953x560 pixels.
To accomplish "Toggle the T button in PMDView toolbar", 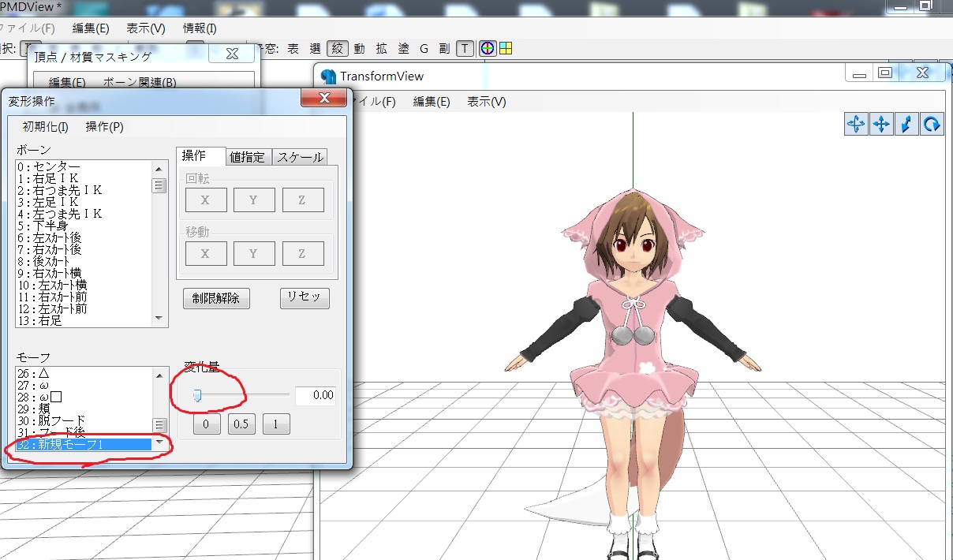I will click(x=465, y=48).
